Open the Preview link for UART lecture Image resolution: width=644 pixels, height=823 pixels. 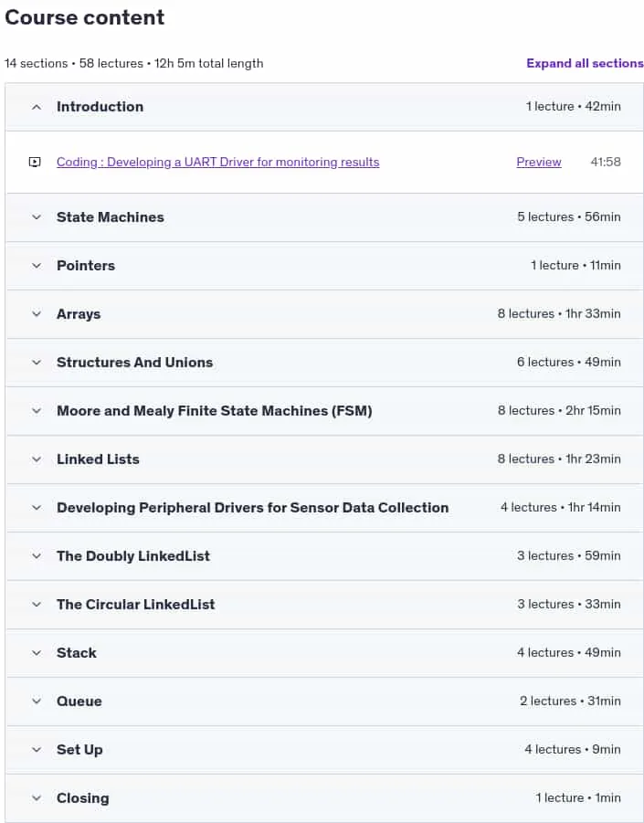[x=539, y=163]
